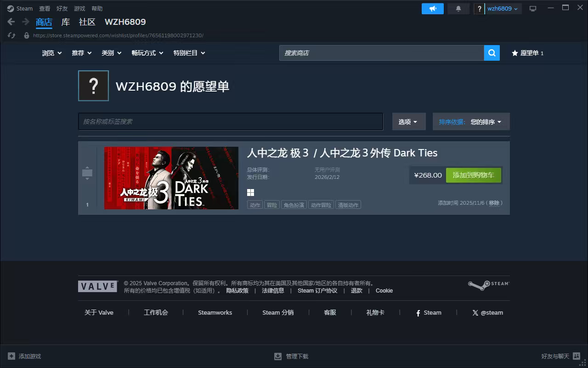Switch to the 库 library tab

(66, 22)
